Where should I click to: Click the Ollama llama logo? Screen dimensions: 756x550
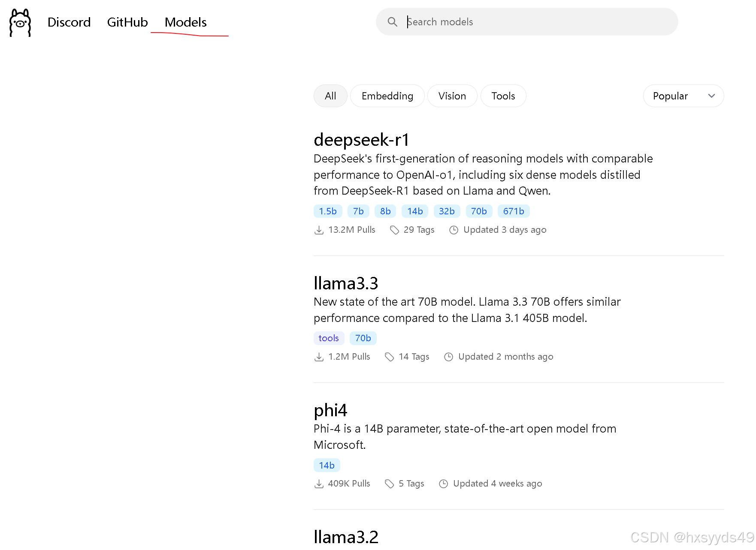(x=20, y=23)
